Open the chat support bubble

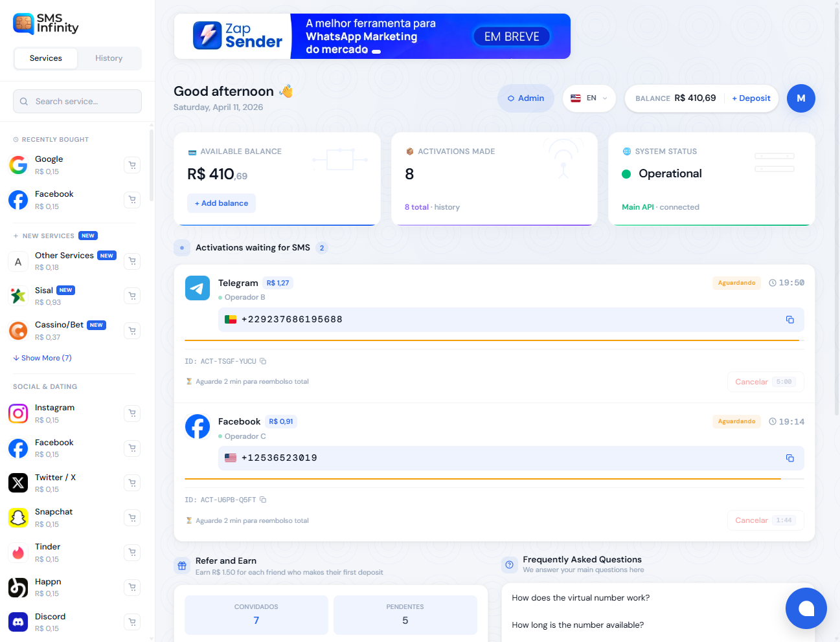pos(806,608)
